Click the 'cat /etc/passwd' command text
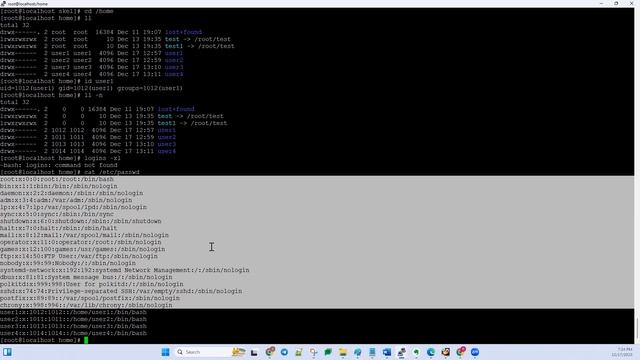This screenshot has height=360, width=640. [112, 172]
